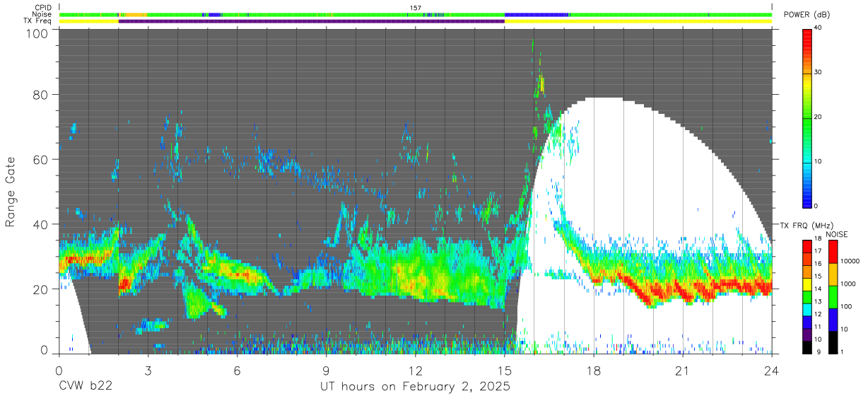The width and height of the screenshot is (868, 401).
Task: Click y-axis tick label '80'
Action: 42,95
